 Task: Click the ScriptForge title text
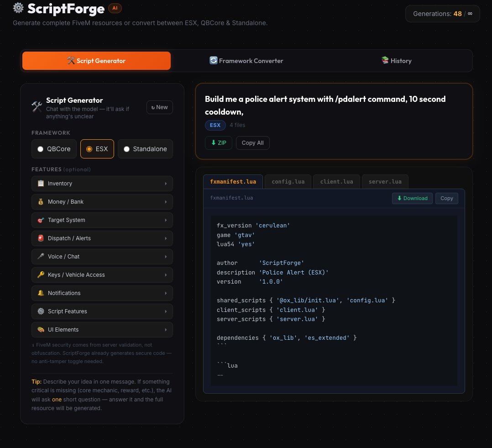pos(66,9)
